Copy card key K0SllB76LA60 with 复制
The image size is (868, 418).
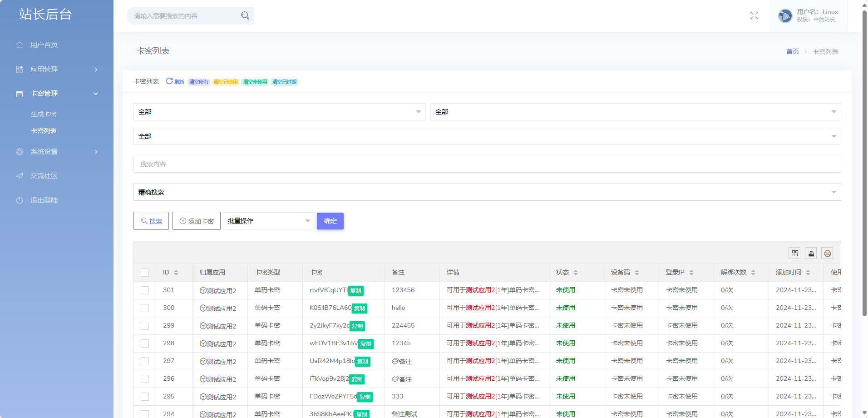point(360,309)
